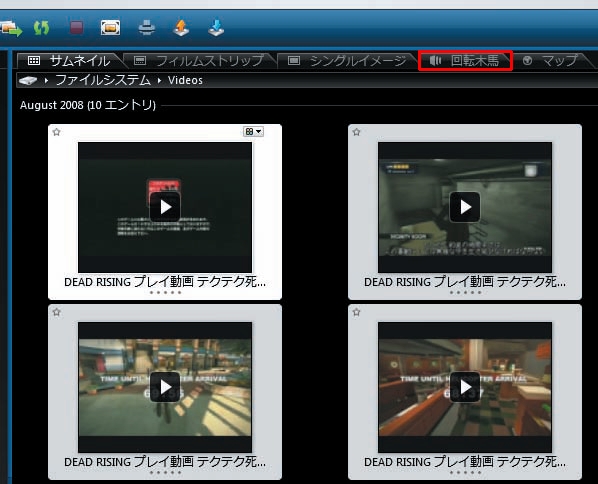This screenshot has height=484, width=598.
Task: Expand the arrow before Videos
Action: point(159,80)
